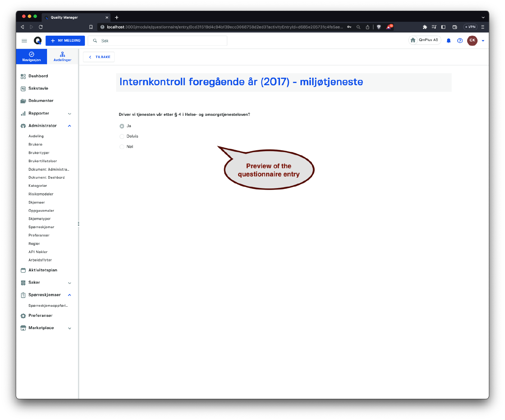Viewport: 505px width, 420px height.
Task: Open the browser extensions puzzle icon
Action: coord(425,27)
